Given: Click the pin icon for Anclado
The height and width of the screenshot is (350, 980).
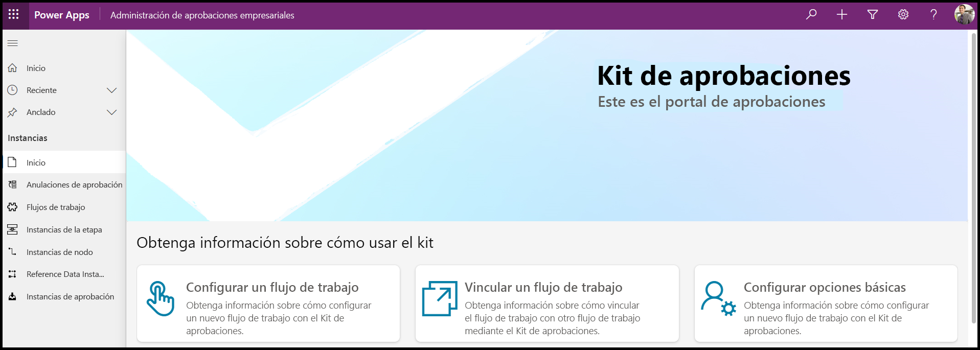Looking at the screenshot, I should (x=12, y=112).
